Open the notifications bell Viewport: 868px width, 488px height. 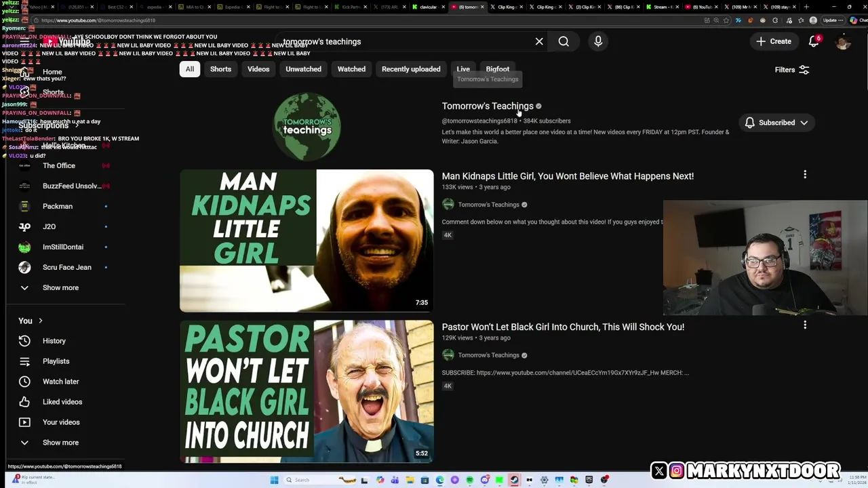click(x=814, y=41)
